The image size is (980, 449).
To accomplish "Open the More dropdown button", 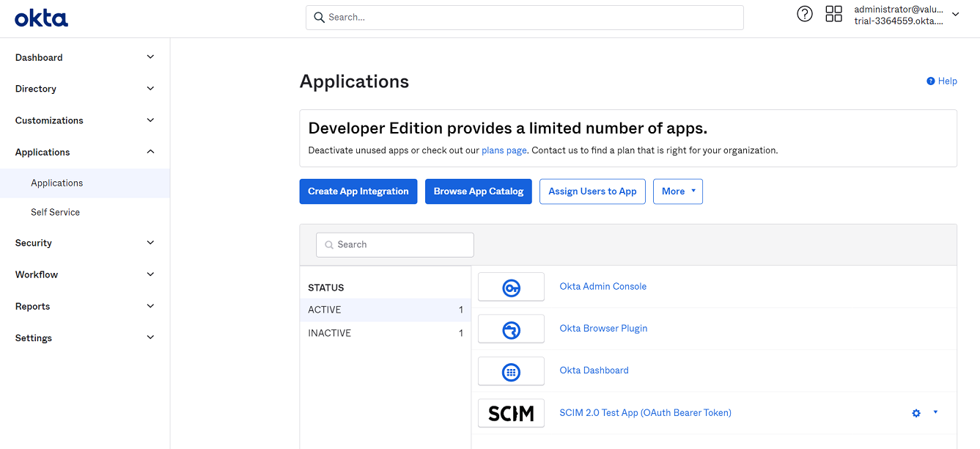I will (x=678, y=191).
